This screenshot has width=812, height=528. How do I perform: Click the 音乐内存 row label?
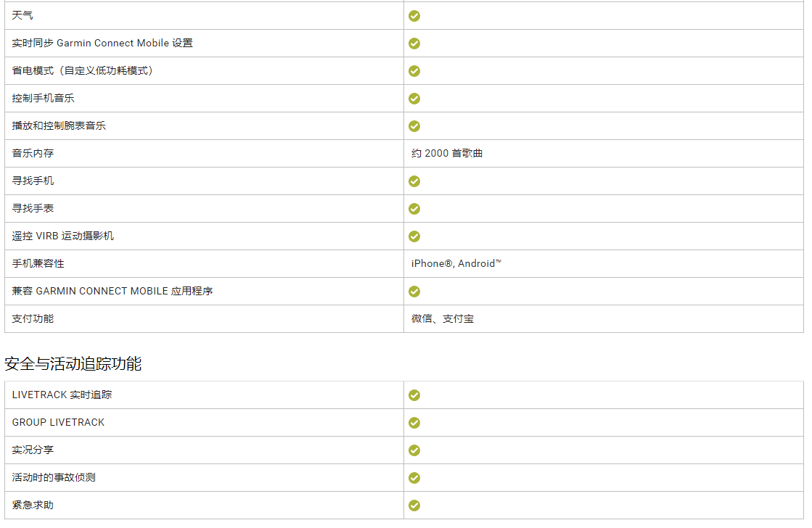point(33,154)
